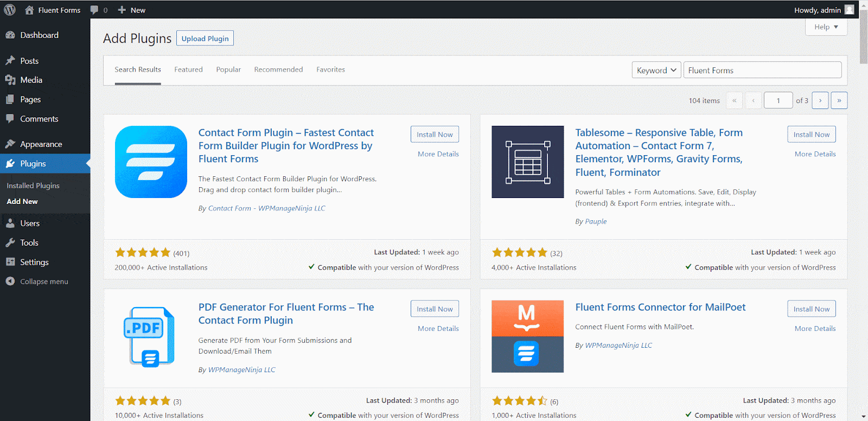868x421 pixels.
Task: Open Fluent Forms Connector for MailPoet title
Action: tap(660, 307)
